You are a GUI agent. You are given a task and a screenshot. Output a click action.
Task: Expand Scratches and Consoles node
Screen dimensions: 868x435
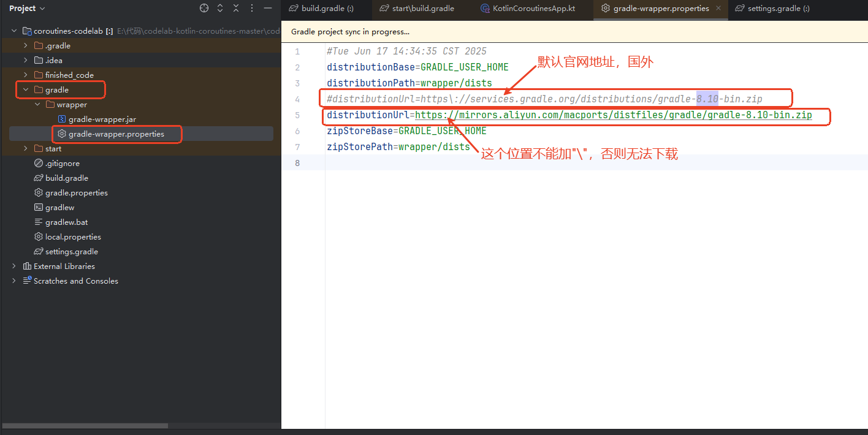pos(14,281)
